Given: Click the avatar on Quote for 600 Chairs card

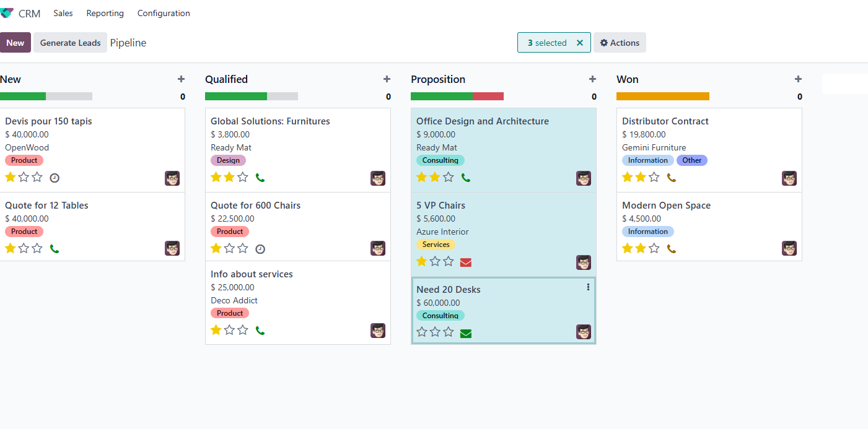Looking at the screenshot, I should [378, 248].
